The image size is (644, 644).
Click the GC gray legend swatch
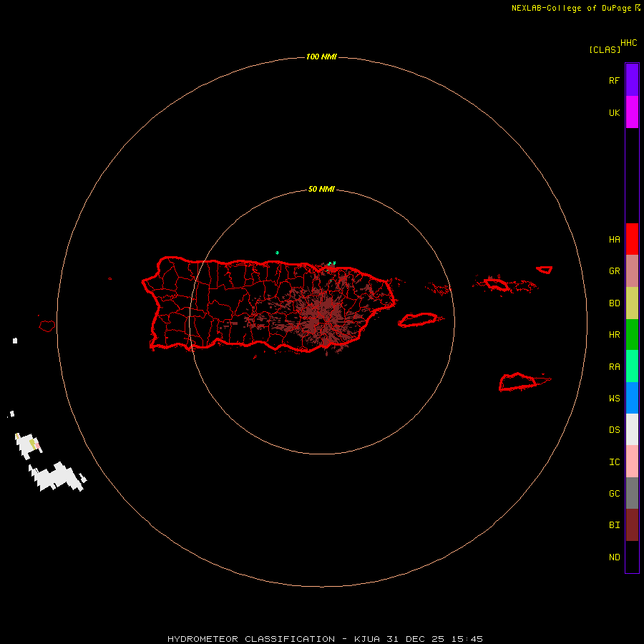pos(632,493)
